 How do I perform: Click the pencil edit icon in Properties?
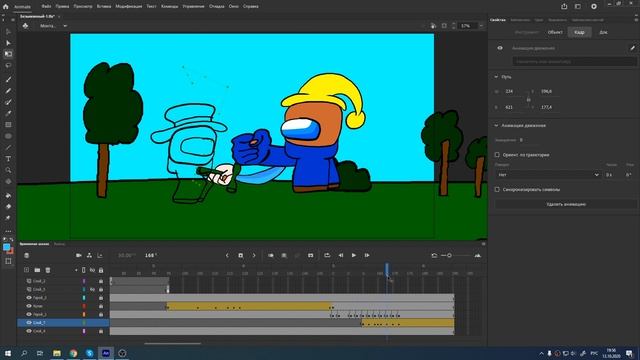tap(632, 48)
